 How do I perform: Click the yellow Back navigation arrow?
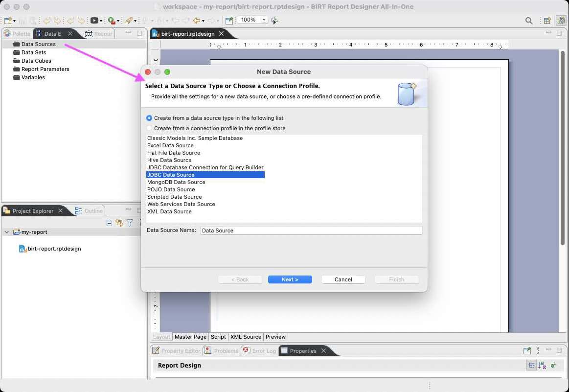tap(196, 21)
